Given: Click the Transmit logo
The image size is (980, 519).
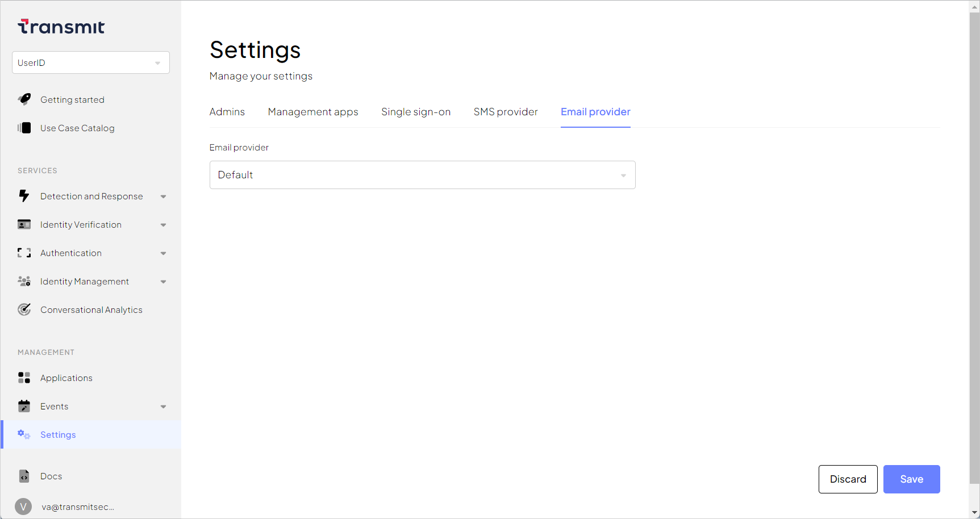Looking at the screenshot, I should [x=61, y=27].
